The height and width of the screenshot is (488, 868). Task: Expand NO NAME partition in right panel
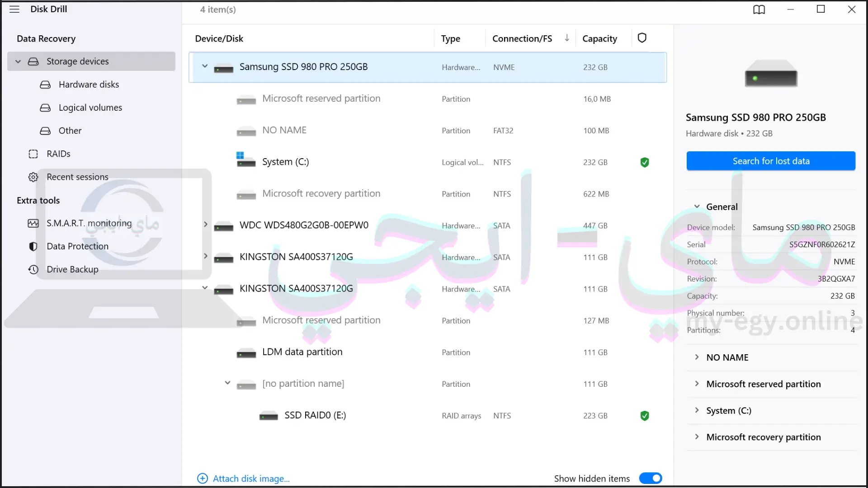pyautogui.click(x=697, y=357)
